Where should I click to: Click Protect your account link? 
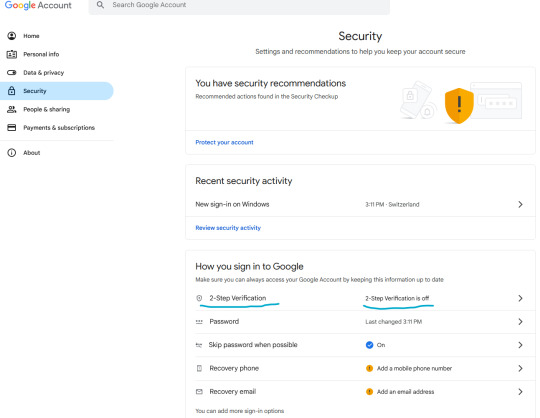click(224, 142)
